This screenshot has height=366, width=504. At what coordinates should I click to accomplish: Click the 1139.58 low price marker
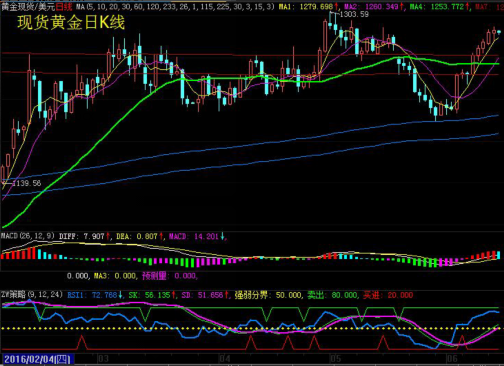coord(26,183)
